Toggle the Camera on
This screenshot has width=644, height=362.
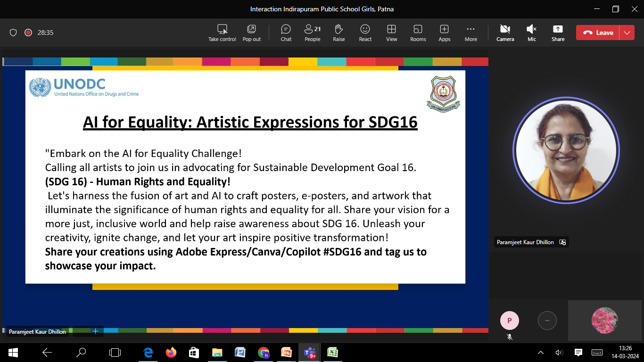pos(505,33)
